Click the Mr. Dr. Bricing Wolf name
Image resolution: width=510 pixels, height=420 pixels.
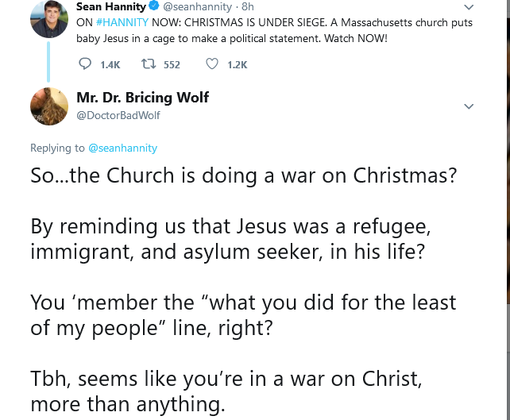tap(143, 98)
